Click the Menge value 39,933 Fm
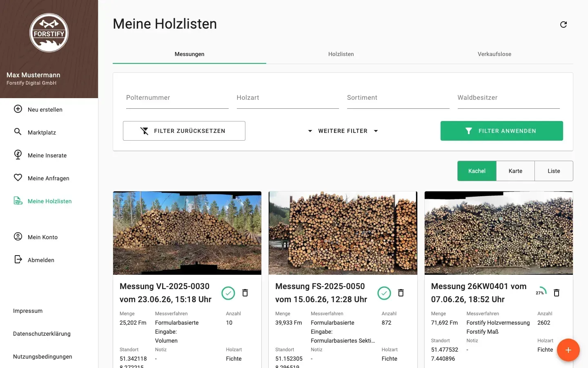The width and height of the screenshot is (588, 368). (289, 323)
